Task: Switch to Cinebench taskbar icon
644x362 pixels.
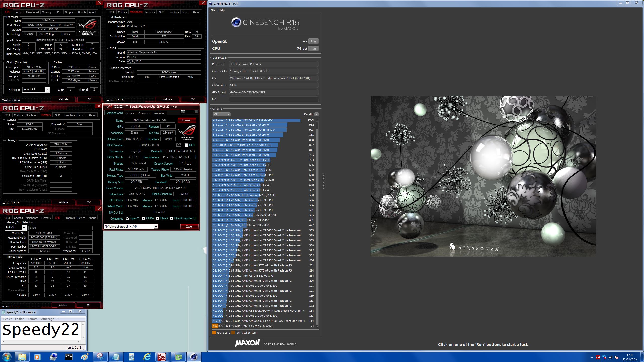Action: tap(194, 357)
